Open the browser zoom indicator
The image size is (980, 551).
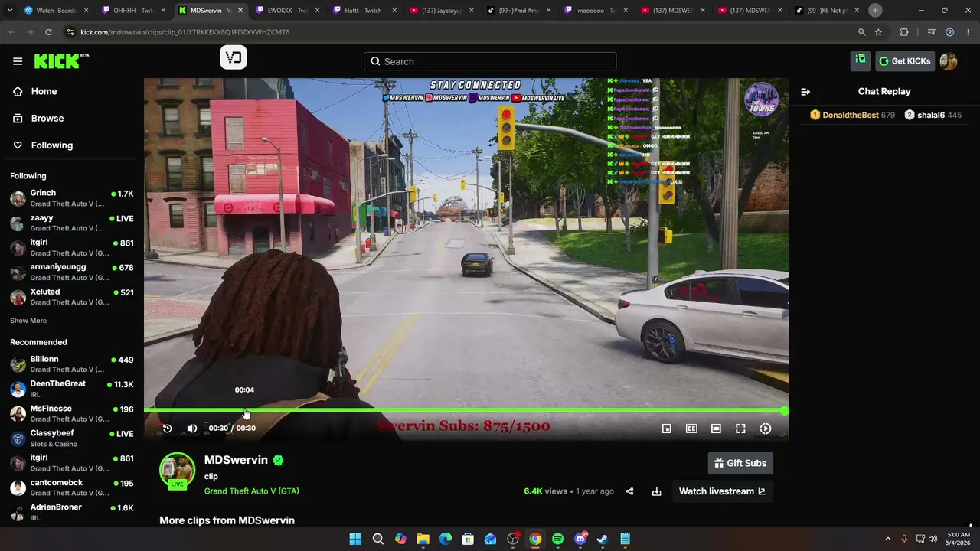pos(861,32)
